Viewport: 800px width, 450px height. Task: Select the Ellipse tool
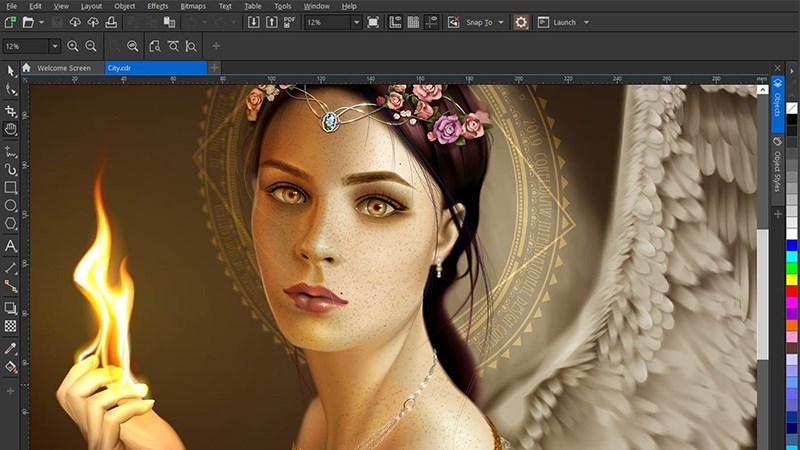pos(11,206)
